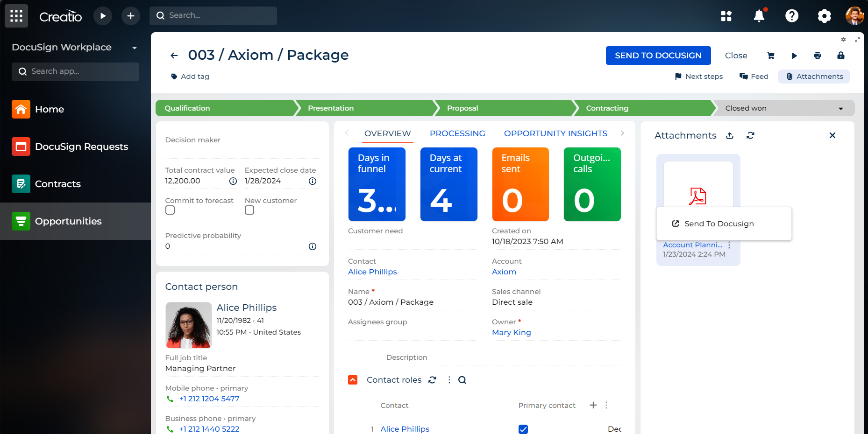Screen dimensions: 868x434
Task: Uncheck Primary contact for Alice Phillips
Action: pyautogui.click(x=523, y=429)
